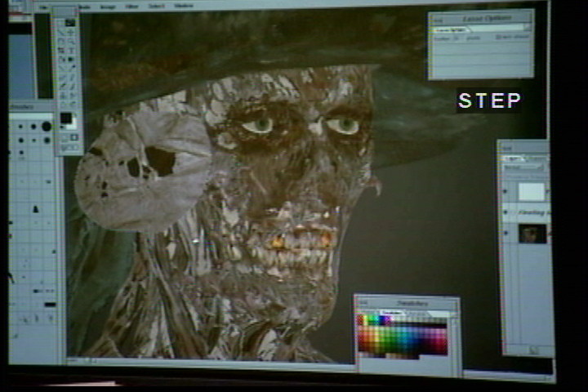The height and width of the screenshot is (392, 588).
Task: Select the Marquee tool in the toolbox
Action: click(60, 23)
